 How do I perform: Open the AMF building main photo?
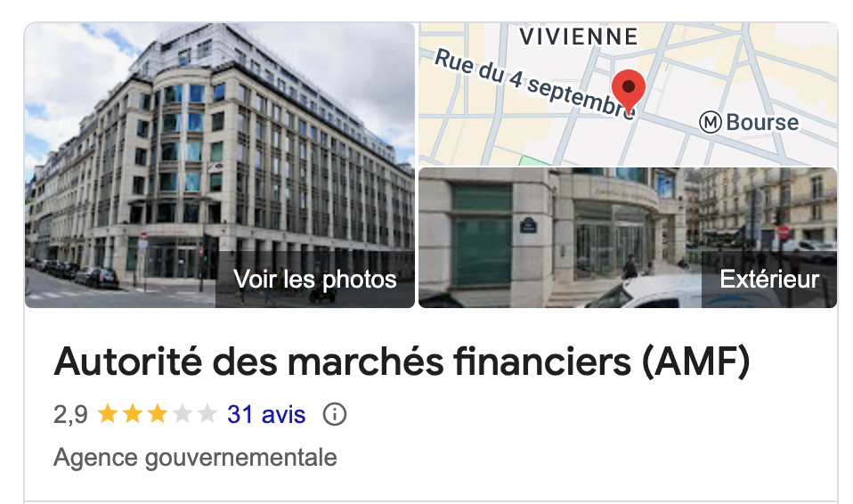tap(220, 166)
